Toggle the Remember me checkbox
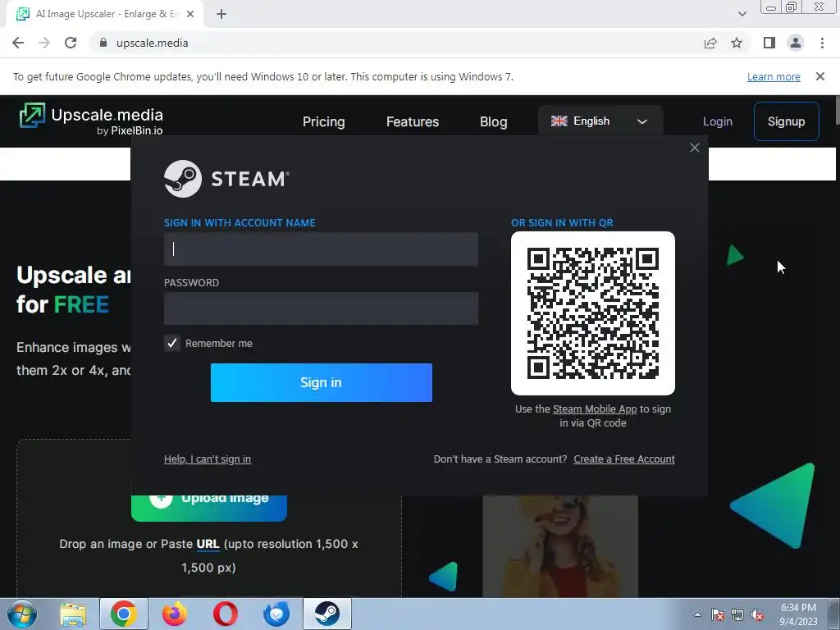This screenshot has height=630, width=840. point(172,343)
